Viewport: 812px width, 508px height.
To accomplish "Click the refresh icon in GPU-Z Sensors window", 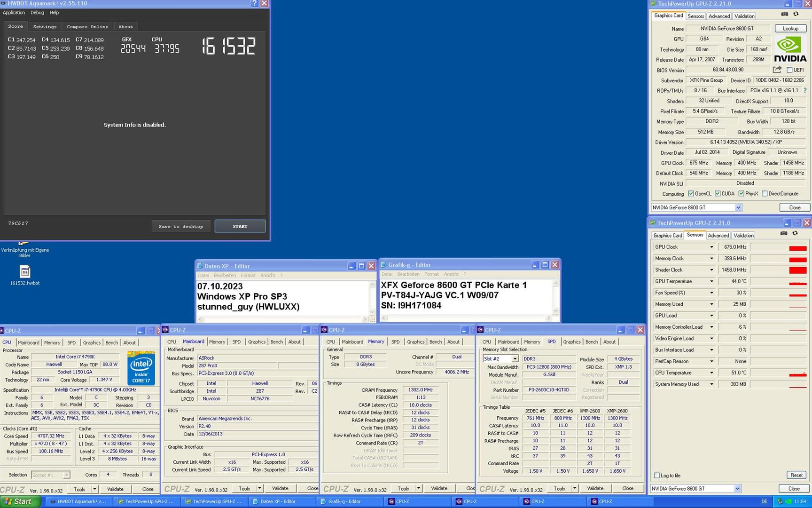I will pyautogui.click(x=795, y=233).
